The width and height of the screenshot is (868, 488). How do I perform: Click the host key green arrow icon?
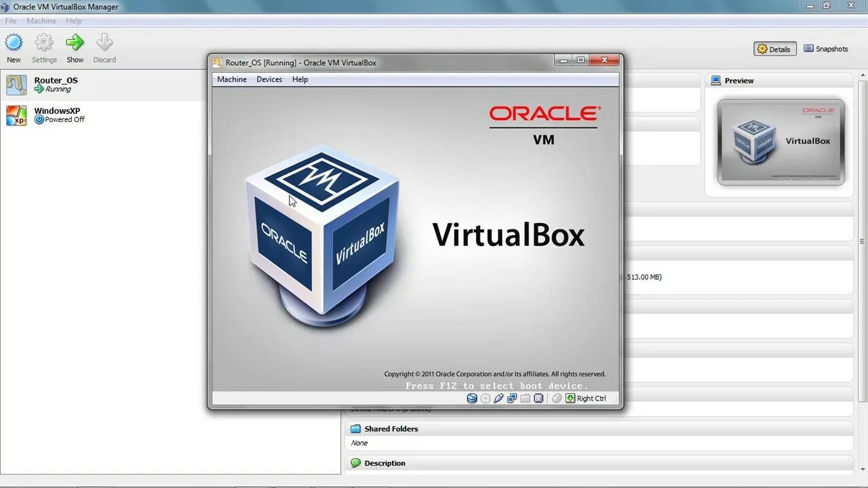click(570, 399)
